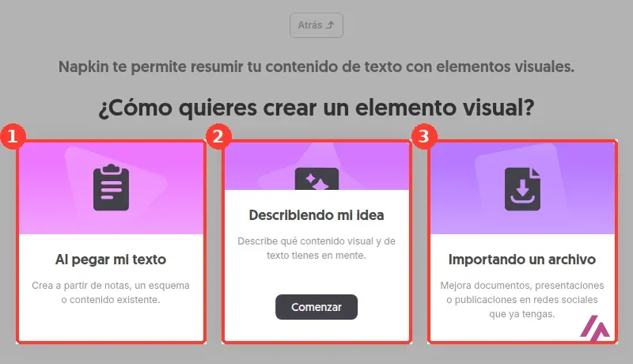The image size is (633, 364).
Task: Click the heading '¿Cómo quieres crear un elemento visual?'
Action: (316, 108)
